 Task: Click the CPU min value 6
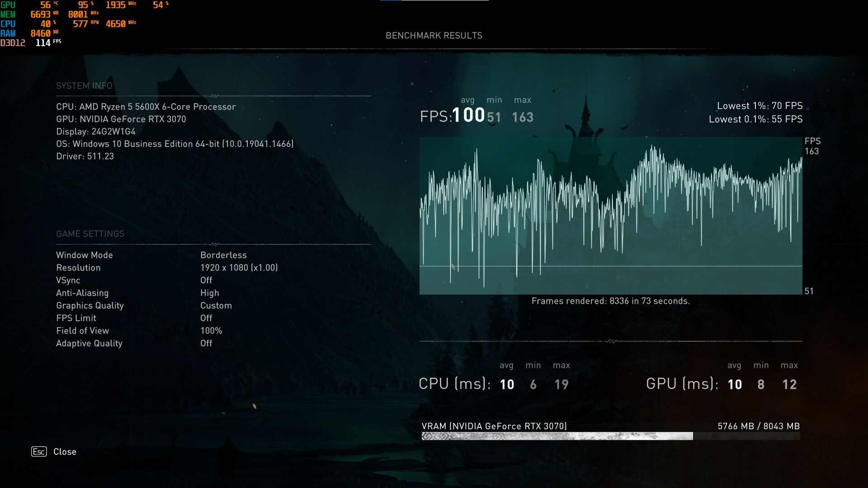(x=533, y=385)
